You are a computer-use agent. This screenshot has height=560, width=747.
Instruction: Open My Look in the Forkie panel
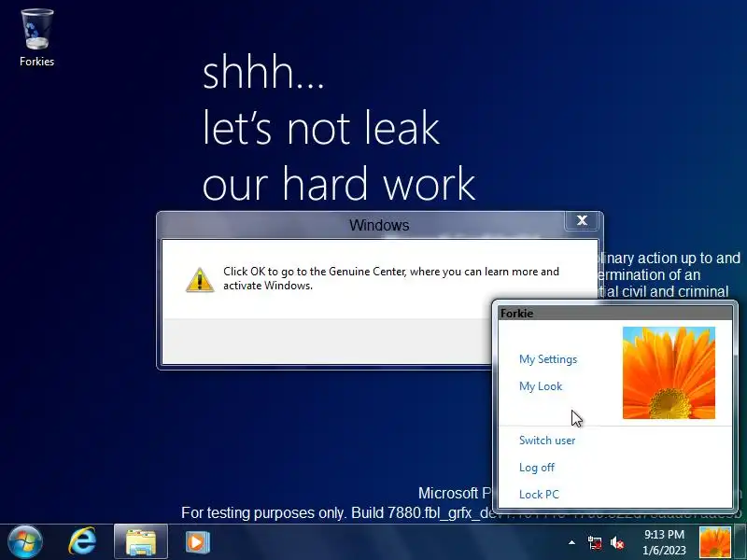click(541, 386)
